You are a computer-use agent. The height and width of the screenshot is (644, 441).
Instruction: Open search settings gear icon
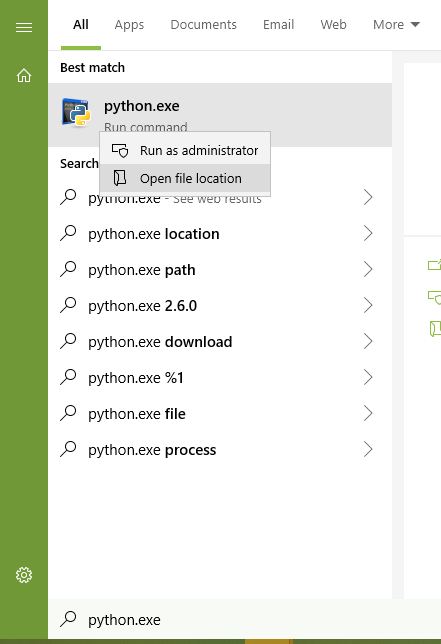point(24,575)
